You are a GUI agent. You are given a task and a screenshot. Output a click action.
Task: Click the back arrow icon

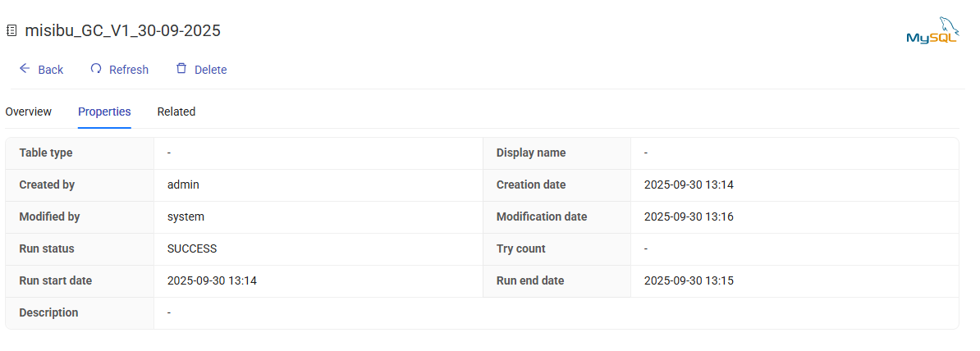pos(25,69)
